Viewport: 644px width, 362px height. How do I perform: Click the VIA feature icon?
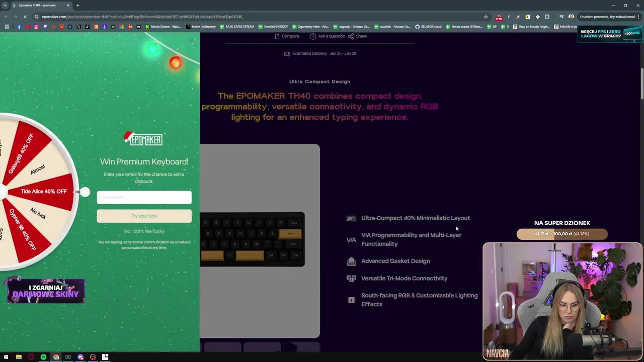[x=351, y=240]
